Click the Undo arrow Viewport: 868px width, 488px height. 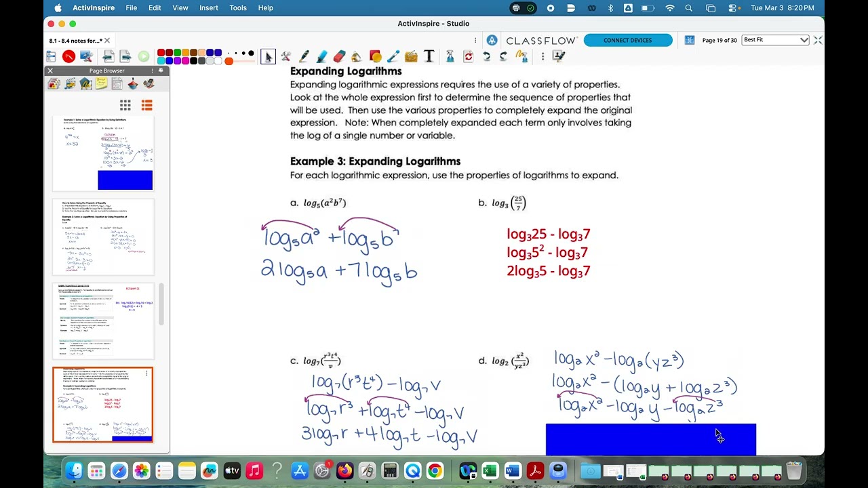coord(486,57)
